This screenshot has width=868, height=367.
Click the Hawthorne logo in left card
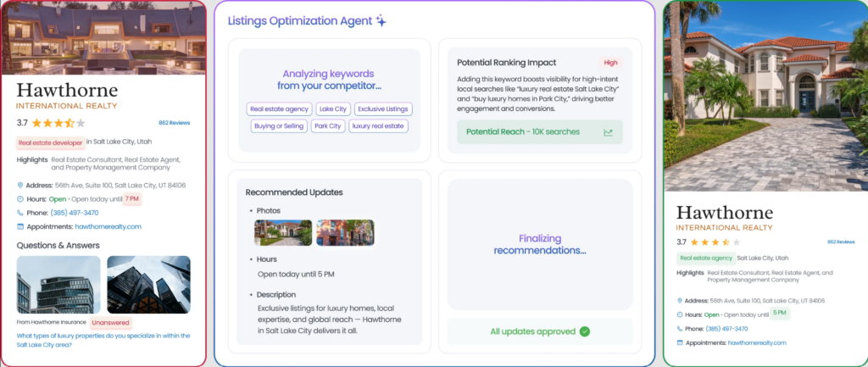67,95
